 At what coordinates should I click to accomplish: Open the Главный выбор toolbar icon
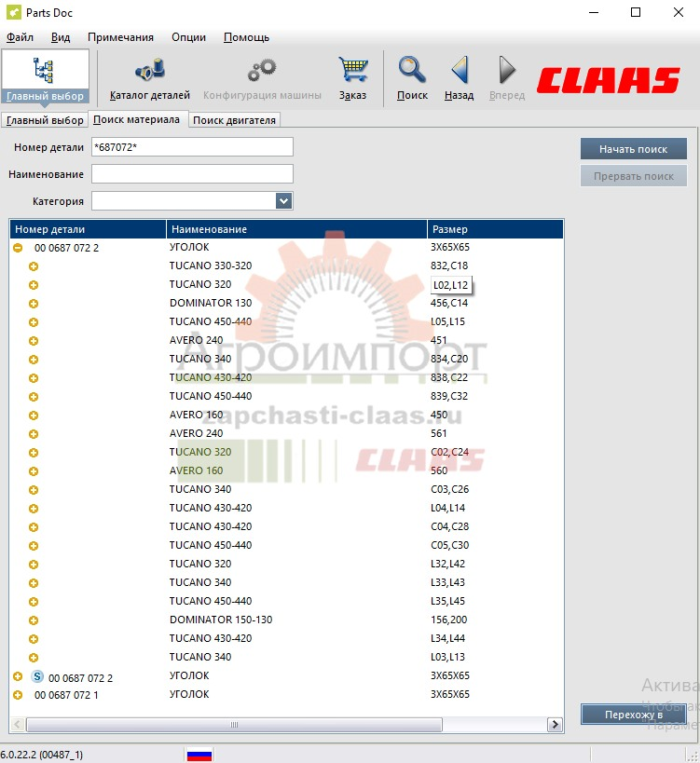pyautogui.click(x=45, y=77)
